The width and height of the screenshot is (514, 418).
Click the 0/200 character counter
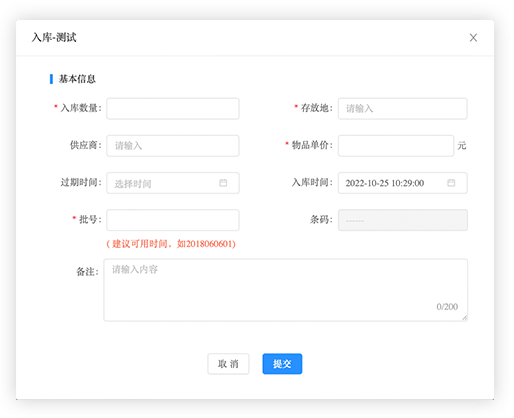pyautogui.click(x=447, y=307)
